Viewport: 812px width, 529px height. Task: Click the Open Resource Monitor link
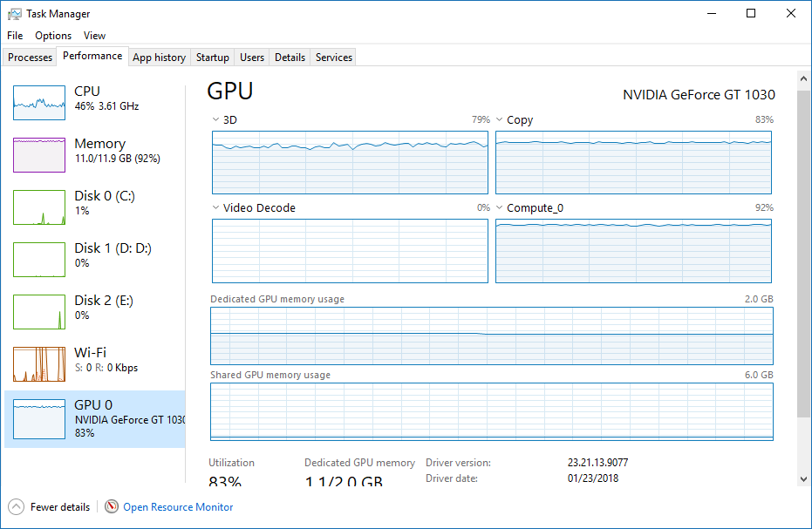point(178,506)
